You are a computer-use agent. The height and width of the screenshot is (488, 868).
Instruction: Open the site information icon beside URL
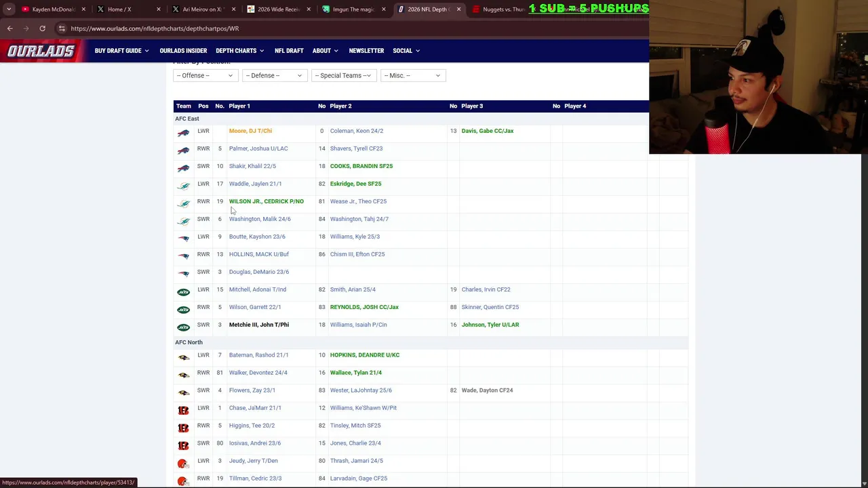[62, 28]
